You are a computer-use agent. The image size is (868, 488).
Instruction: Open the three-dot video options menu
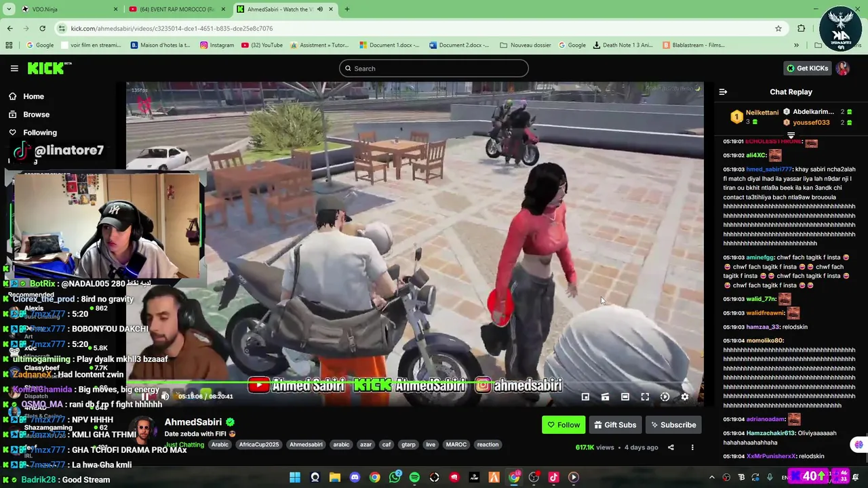tap(692, 447)
